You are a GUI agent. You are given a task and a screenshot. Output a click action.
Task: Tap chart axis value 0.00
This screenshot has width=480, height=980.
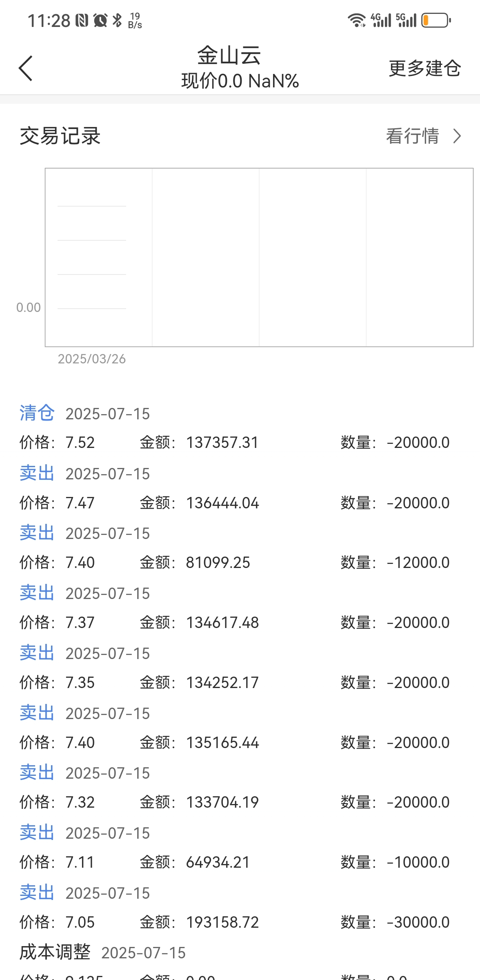[x=29, y=307]
